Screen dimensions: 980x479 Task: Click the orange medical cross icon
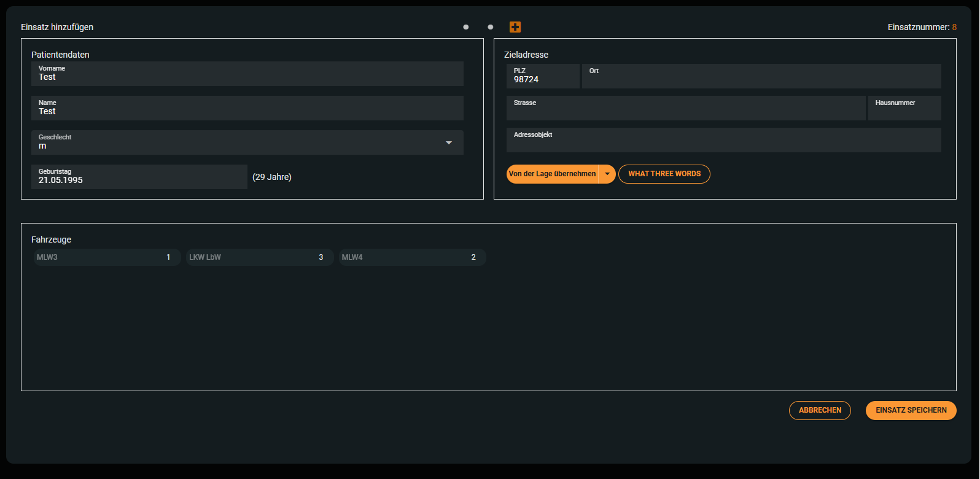(515, 27)
